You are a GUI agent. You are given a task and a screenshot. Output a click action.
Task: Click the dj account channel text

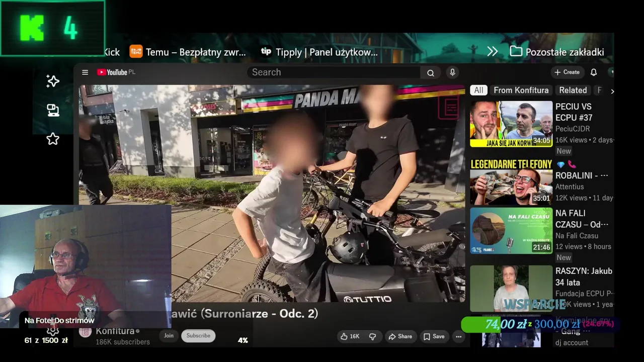click(x=572, y=342)
